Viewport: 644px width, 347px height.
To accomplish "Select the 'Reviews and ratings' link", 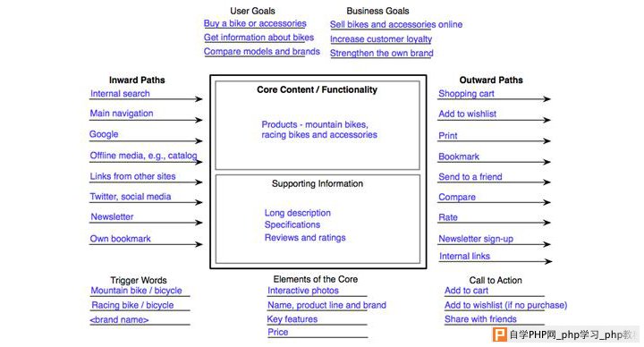I will point(305,238).
